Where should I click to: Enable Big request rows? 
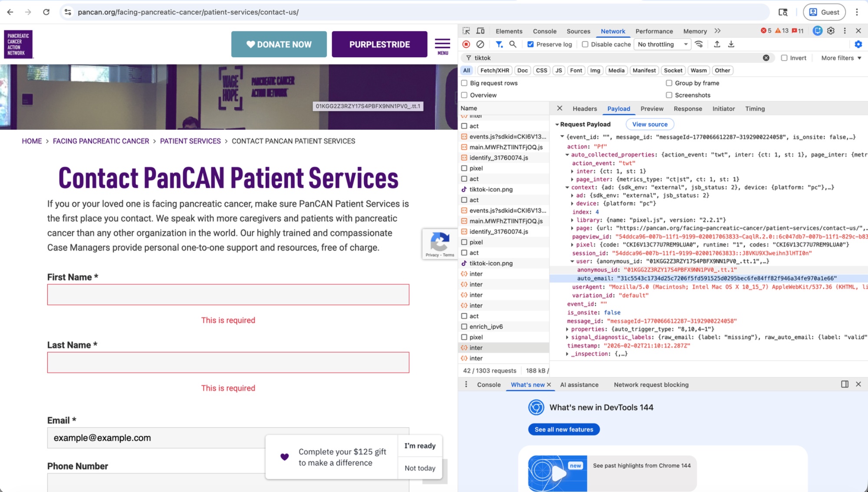465,83
